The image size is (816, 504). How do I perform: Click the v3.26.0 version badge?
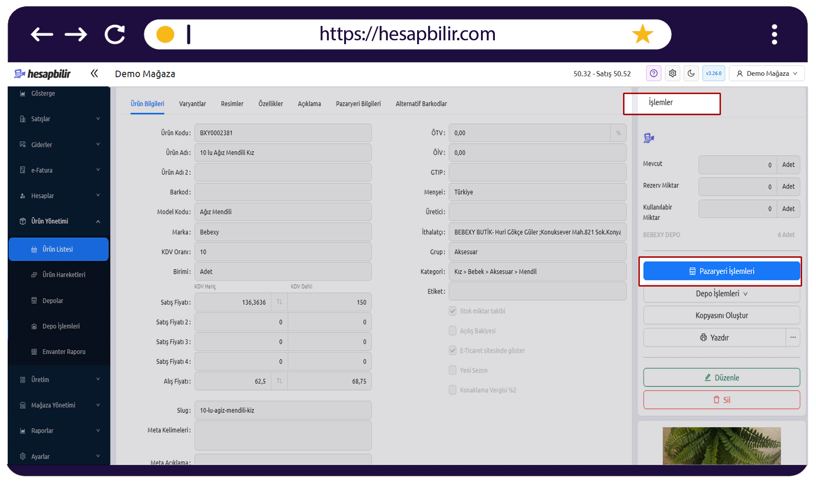[x=714, y=73]
